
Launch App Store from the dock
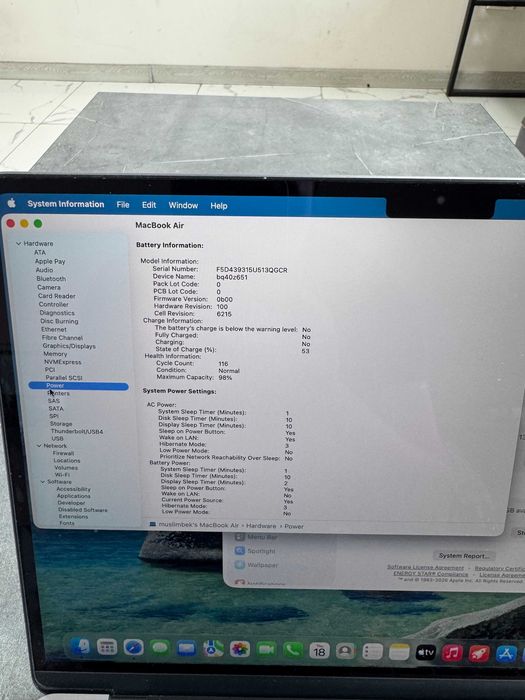[506, 654]
